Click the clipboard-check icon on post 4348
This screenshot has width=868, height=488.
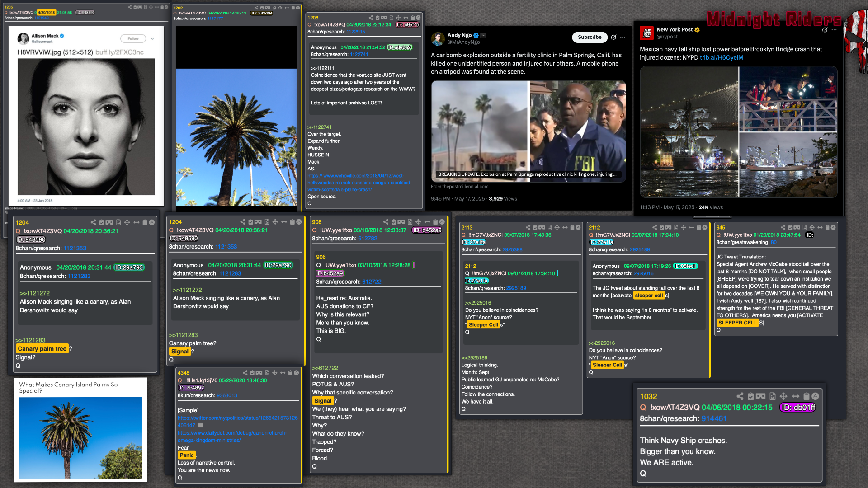coord(252,373)
